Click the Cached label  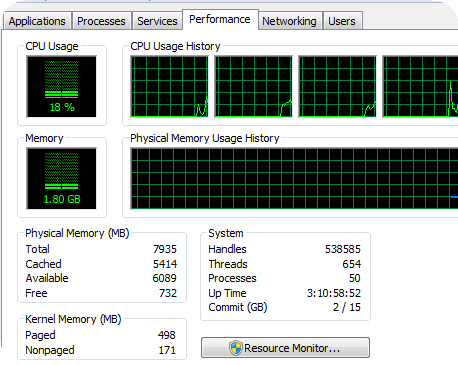(x=43, y=264)
